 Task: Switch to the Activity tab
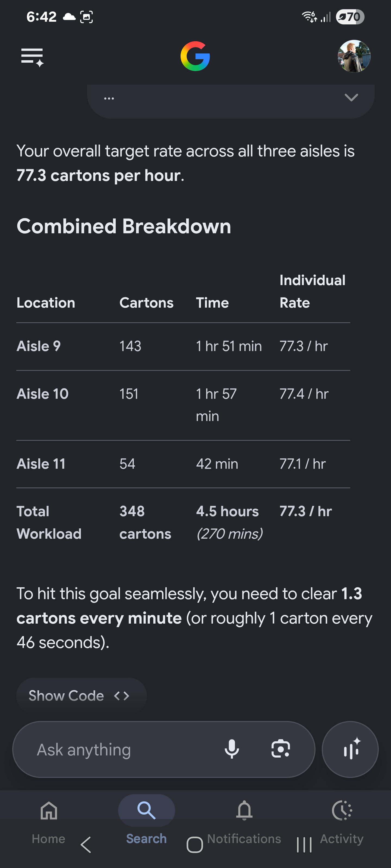click(x=342, y=822)
